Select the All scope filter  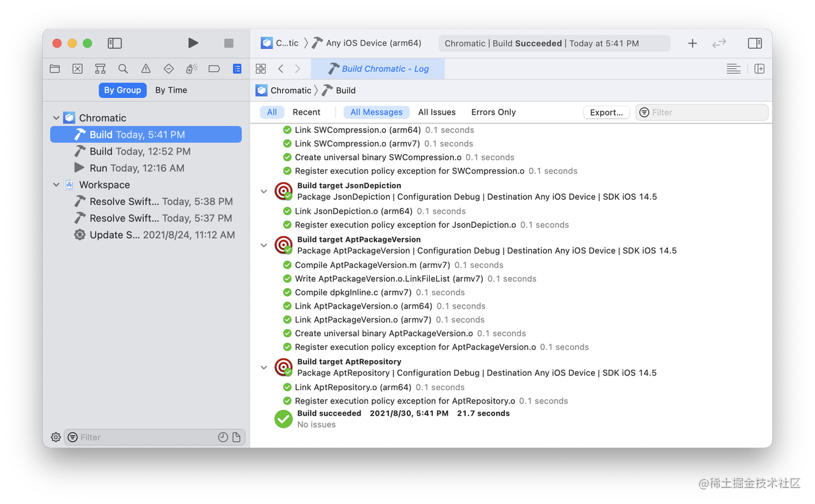[x=272, y=112]
